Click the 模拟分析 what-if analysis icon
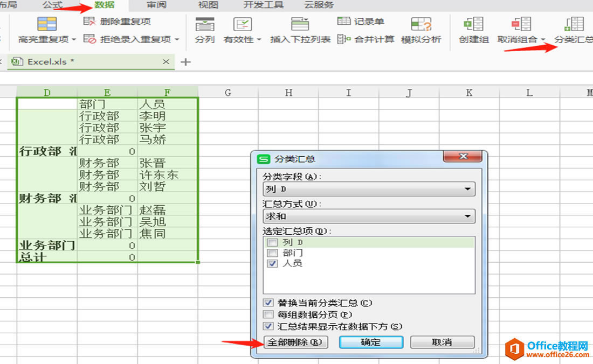The width and height of the screenshot is (593, 364). [x=421, y=24]
